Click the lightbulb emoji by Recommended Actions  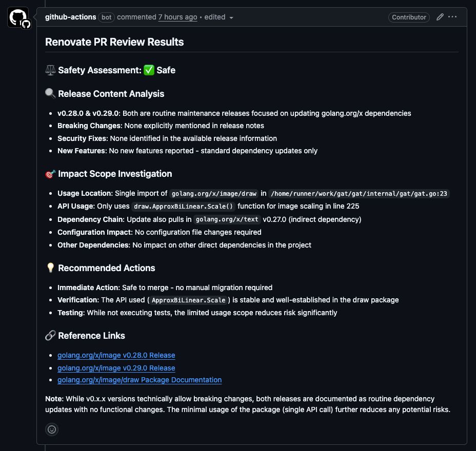point(50,268)
